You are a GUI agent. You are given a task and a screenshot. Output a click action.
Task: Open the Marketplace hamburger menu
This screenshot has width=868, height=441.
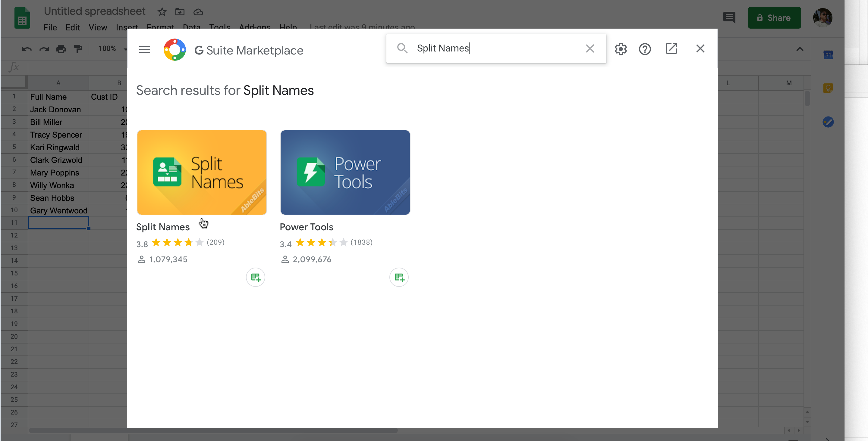click(145, 49)
